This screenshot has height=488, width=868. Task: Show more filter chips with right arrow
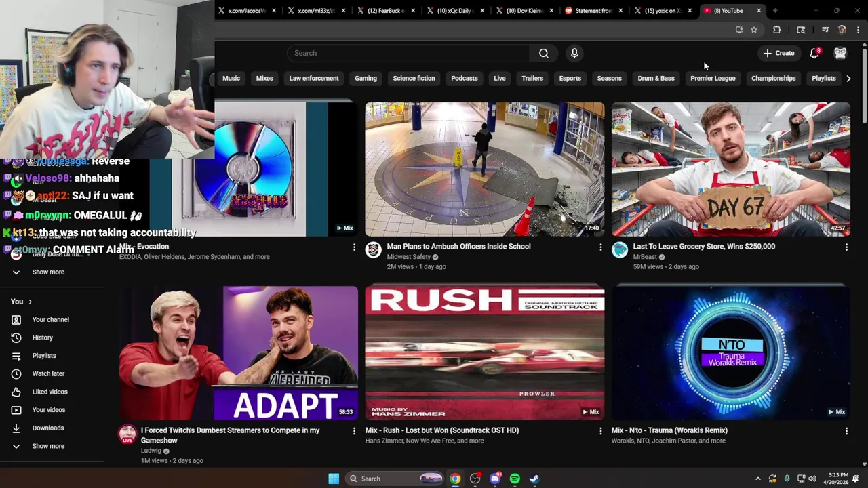848,78
